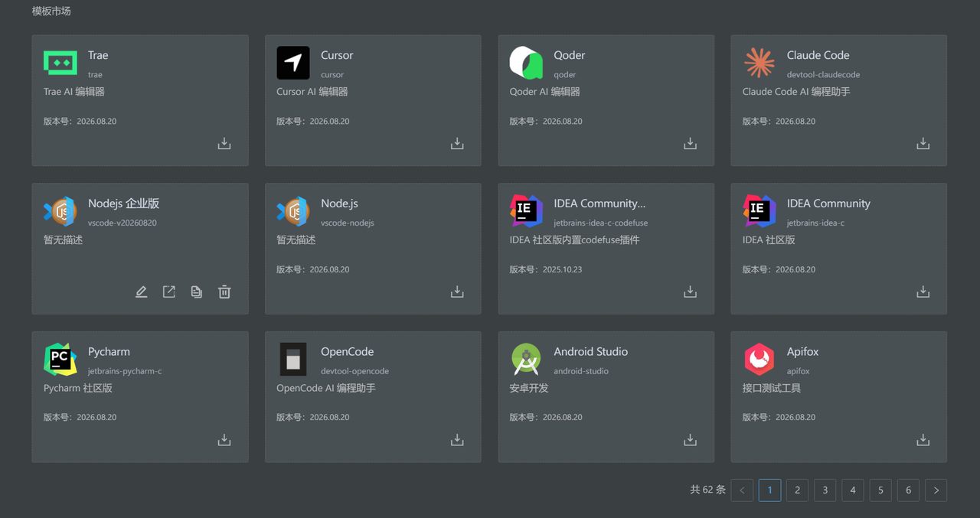This screenshot has height=518, width=980.
Task: Open Nodejs 企业版 export icon
Action: pyautogui.click(x=169, y=292)
